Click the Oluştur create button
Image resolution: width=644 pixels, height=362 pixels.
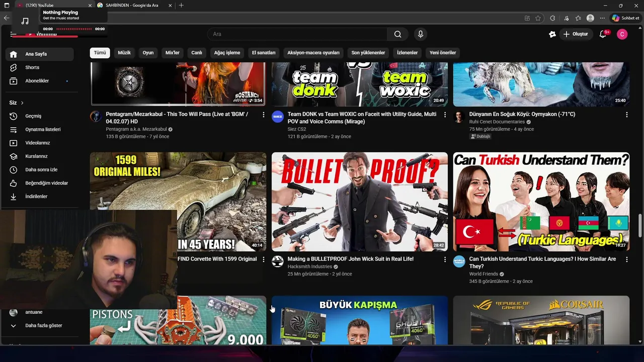[x=576, y=34]
